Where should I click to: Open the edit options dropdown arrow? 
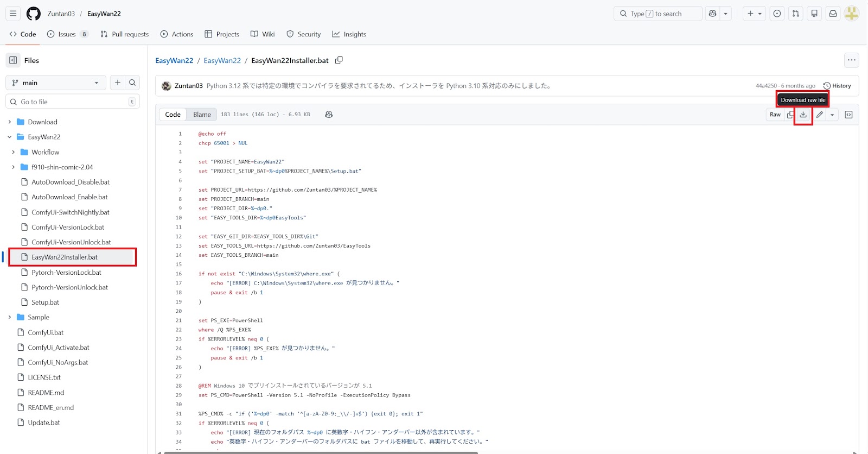coord(832,115)
